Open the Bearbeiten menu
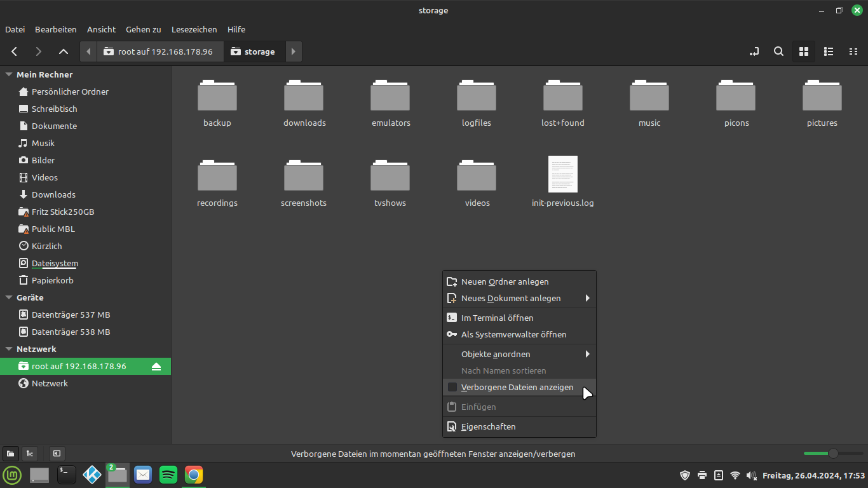 tap(56, 29)
